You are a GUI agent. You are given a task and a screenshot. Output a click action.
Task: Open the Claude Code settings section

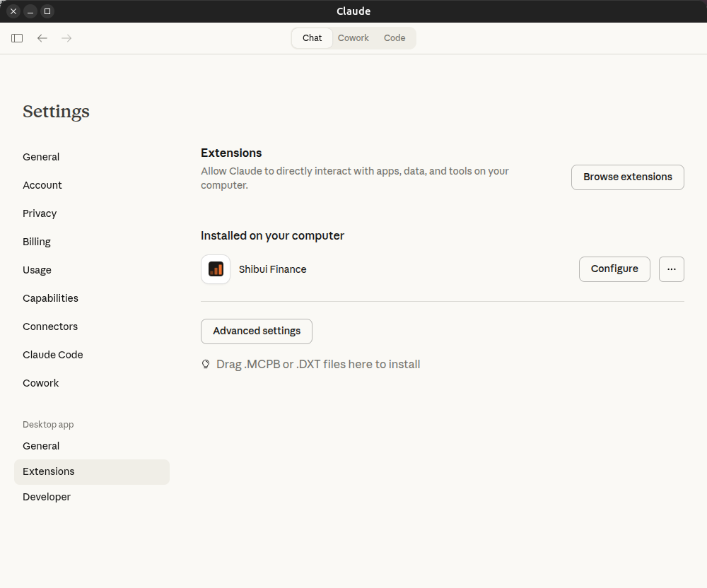tap(52, 355)
